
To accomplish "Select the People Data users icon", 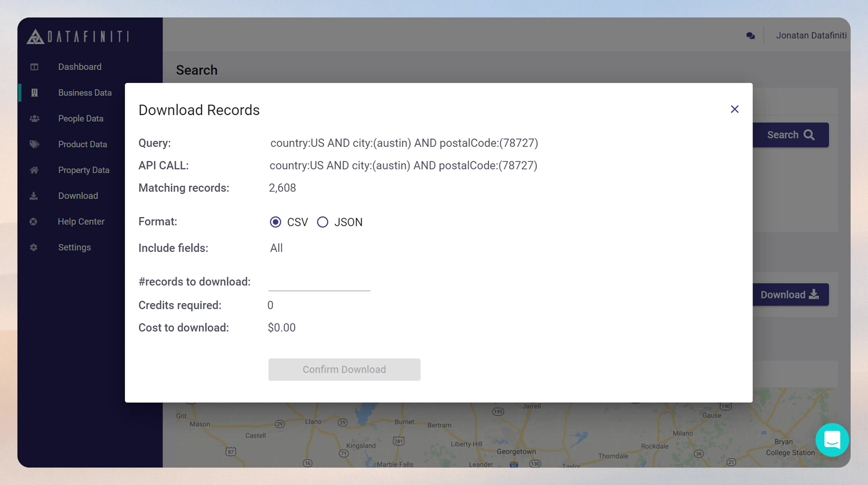I will 34,118.
